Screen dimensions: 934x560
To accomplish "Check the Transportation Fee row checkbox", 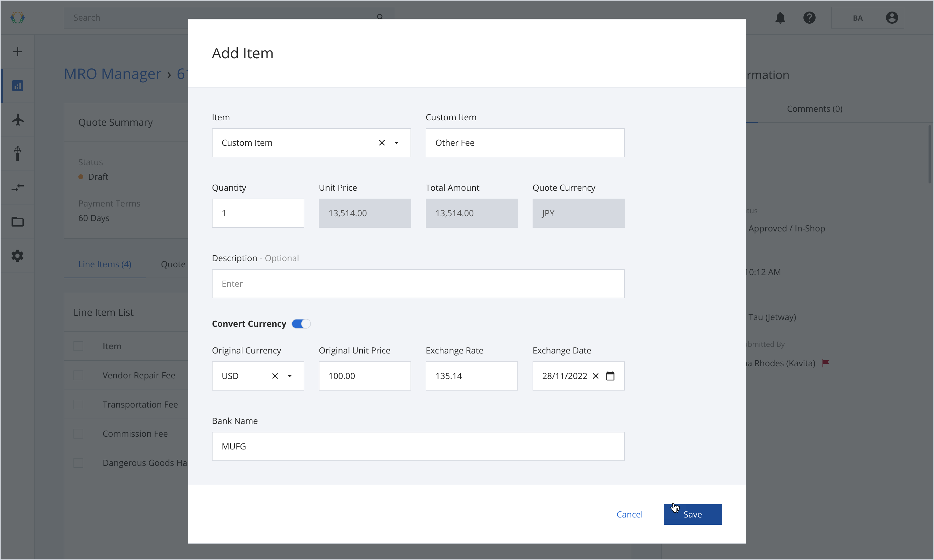I will tap(78, 405).
